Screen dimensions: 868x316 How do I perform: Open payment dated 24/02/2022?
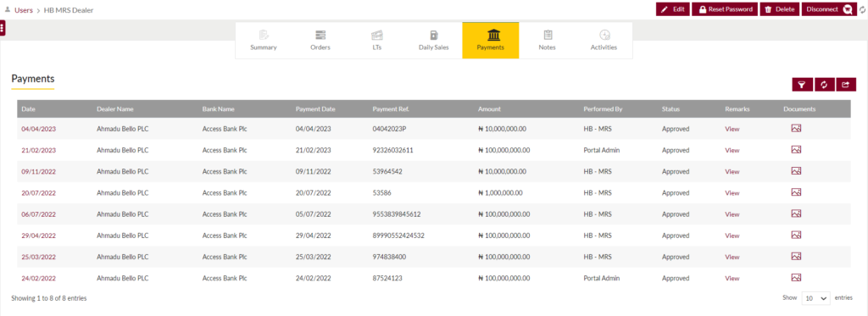(x=39, y=279)
